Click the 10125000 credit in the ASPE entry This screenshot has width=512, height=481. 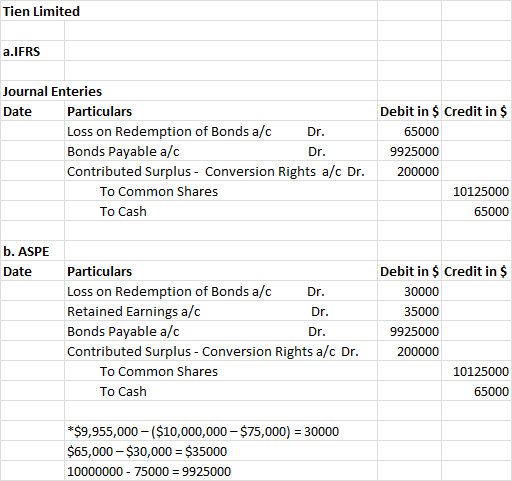pyautogui.click(x=477, y=371)
